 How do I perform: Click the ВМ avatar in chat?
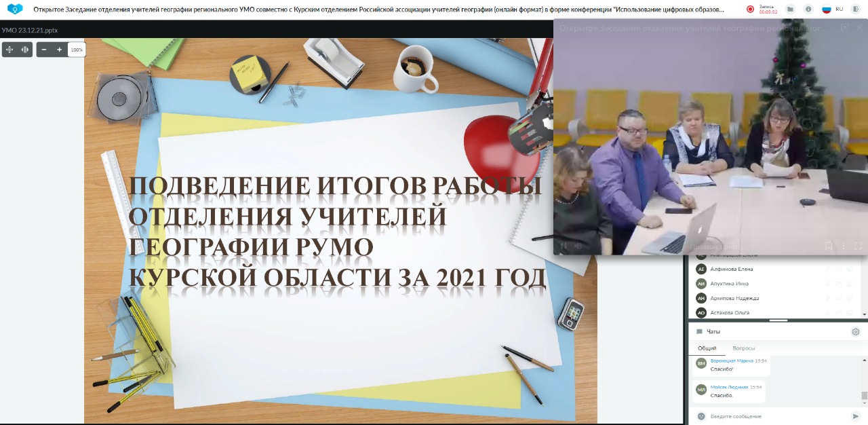[701, 363]
